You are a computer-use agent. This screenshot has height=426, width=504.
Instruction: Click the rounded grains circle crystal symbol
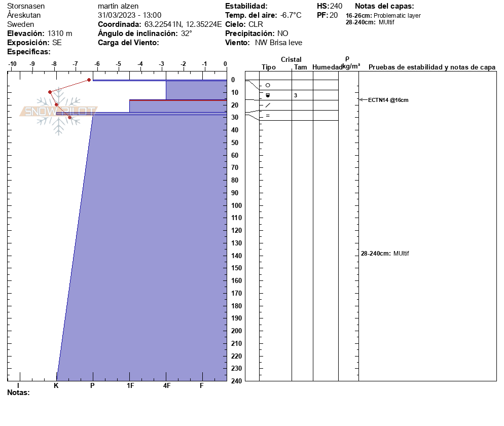[x=268, y=85]
